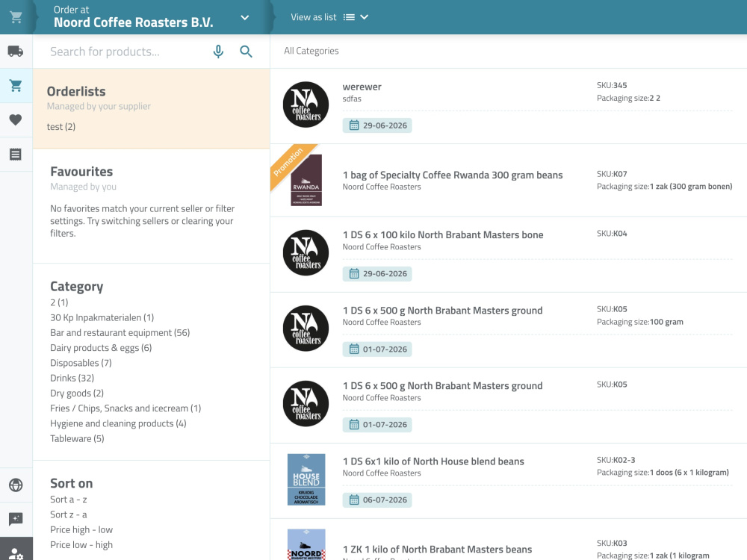Click calendar icon on House blend beans row
This screenshot has width=747, height=560.
click(354, 500)
